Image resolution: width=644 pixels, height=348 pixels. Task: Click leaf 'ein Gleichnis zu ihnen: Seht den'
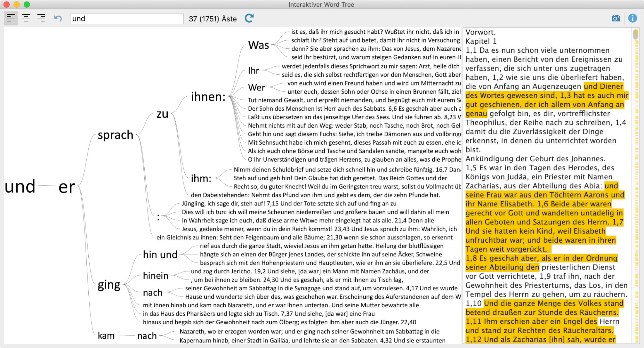(304, 237)
